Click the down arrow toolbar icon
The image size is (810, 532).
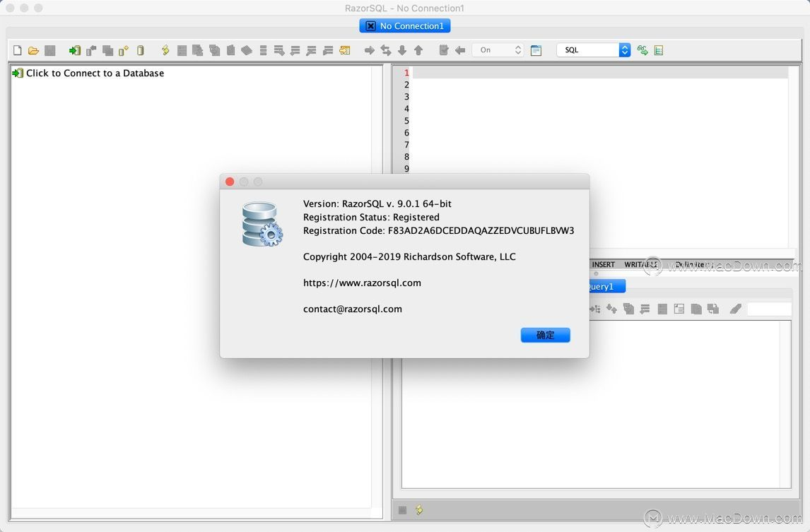402,50
